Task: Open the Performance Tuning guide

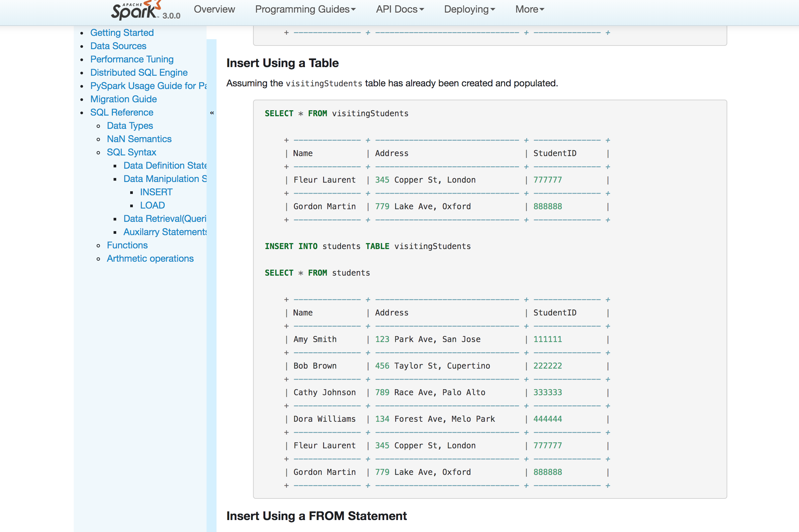Action: point(132,59)
